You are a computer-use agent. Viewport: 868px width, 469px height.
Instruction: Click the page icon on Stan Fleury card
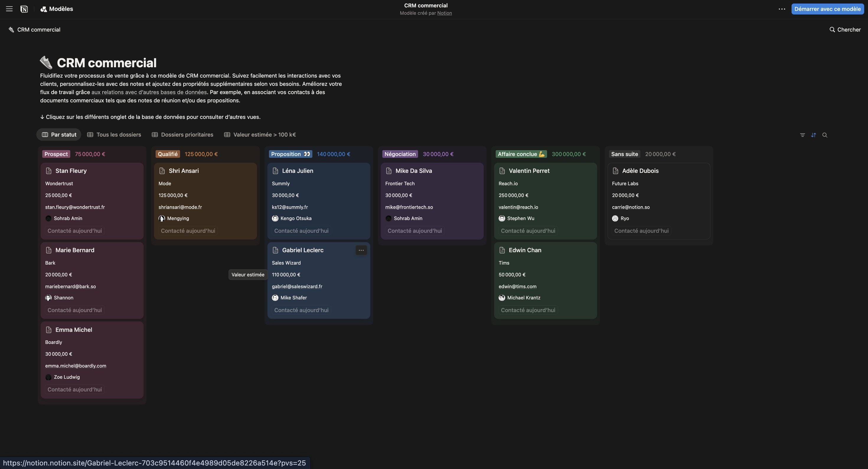[48, 171]
